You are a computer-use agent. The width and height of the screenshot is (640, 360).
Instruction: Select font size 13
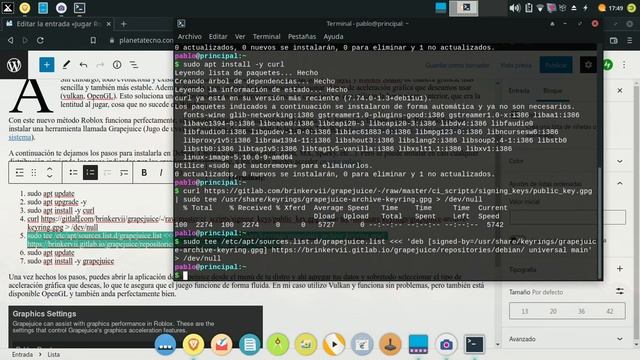click(524, 311)
